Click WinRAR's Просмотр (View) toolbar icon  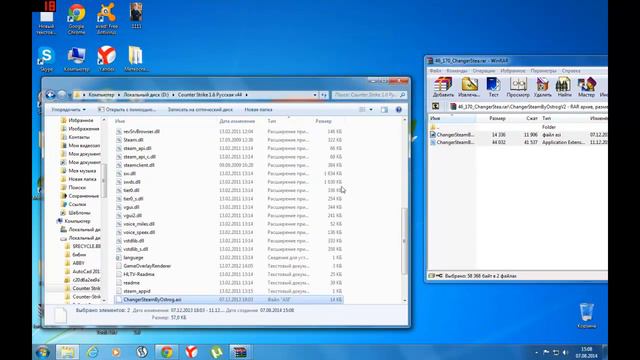tap(518, 87)
